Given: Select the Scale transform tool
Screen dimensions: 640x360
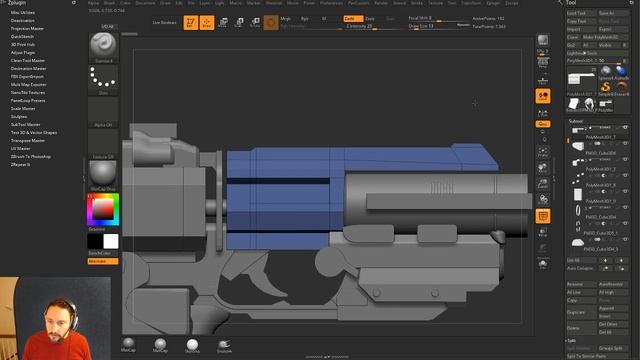Looking at the screenshot, I should click(239, 22).
